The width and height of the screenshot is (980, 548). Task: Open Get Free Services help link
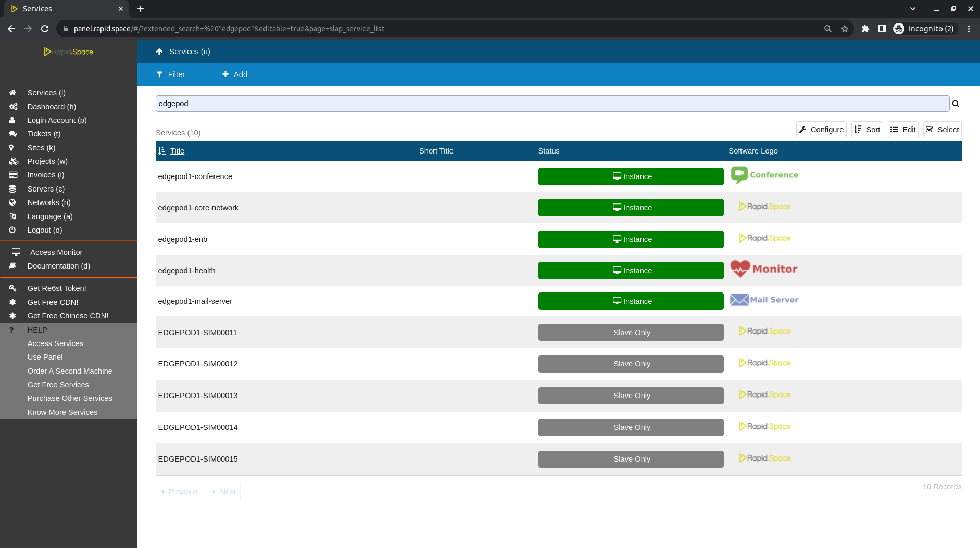[58, 385]
